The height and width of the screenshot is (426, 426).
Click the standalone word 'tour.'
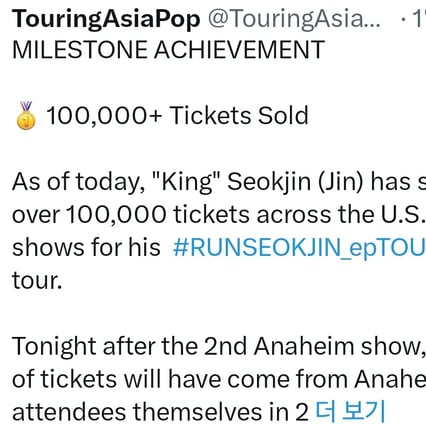tap(37, 281)
